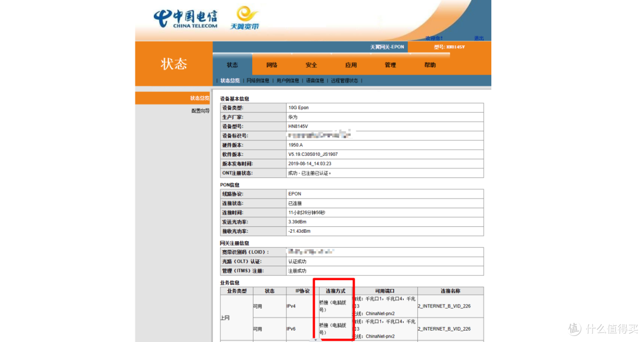The width and height of the screenshot is (644, 342).
Task: Click 桥接（电脑拨号） in the IPv4 row
Action: click(333, 306)
